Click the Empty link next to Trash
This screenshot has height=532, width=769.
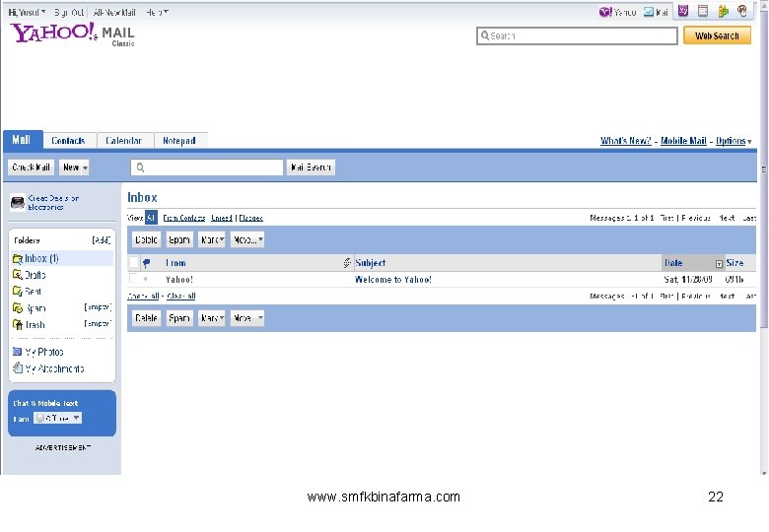[x=98, y=324]
